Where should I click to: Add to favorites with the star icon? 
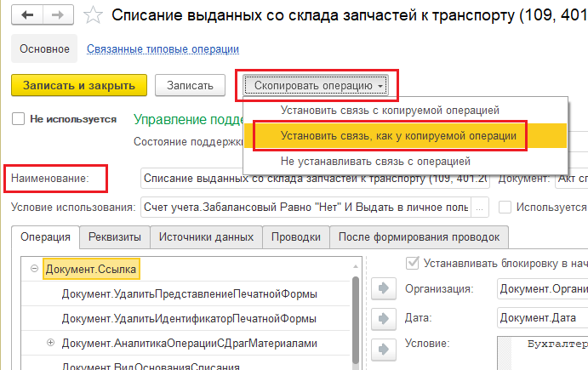[93, 15]
